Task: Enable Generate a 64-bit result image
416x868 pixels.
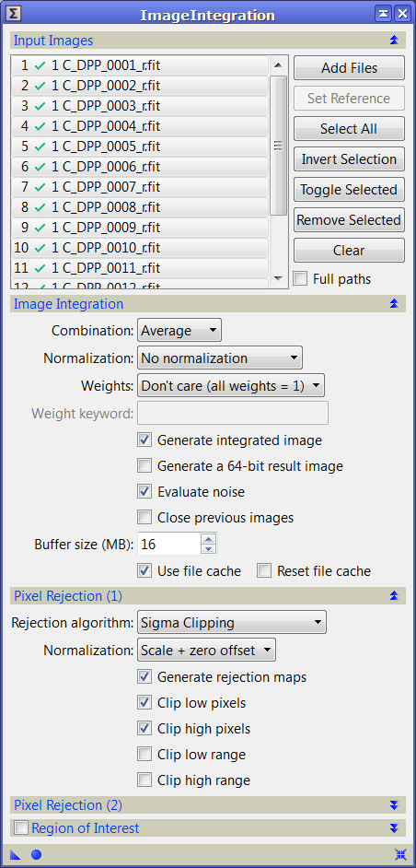Action: tap(144, 466)
